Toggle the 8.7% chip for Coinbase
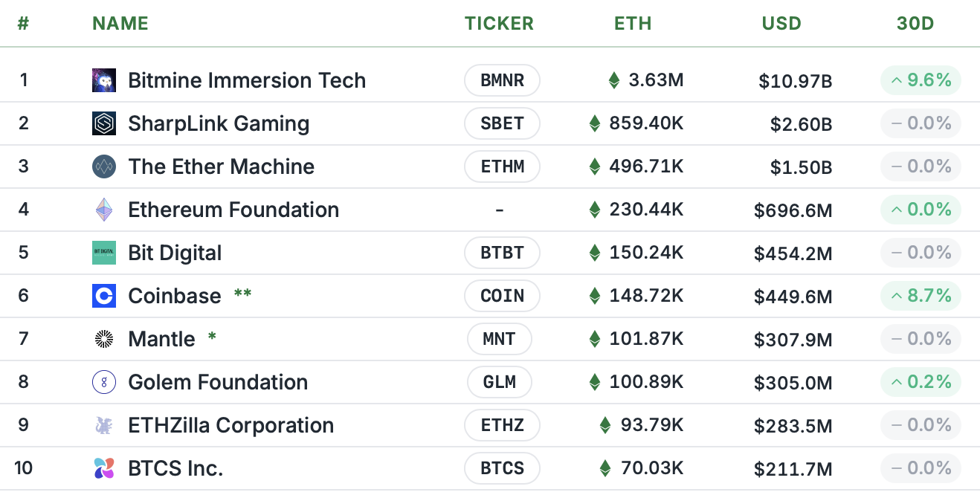This screenshot has width=980, height=495. (921, 296)
